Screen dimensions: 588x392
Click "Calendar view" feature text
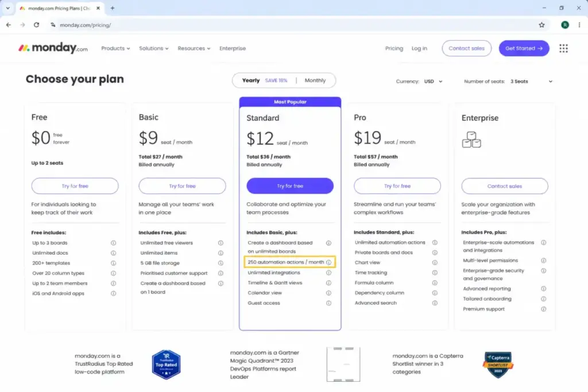tap(265, 293)
